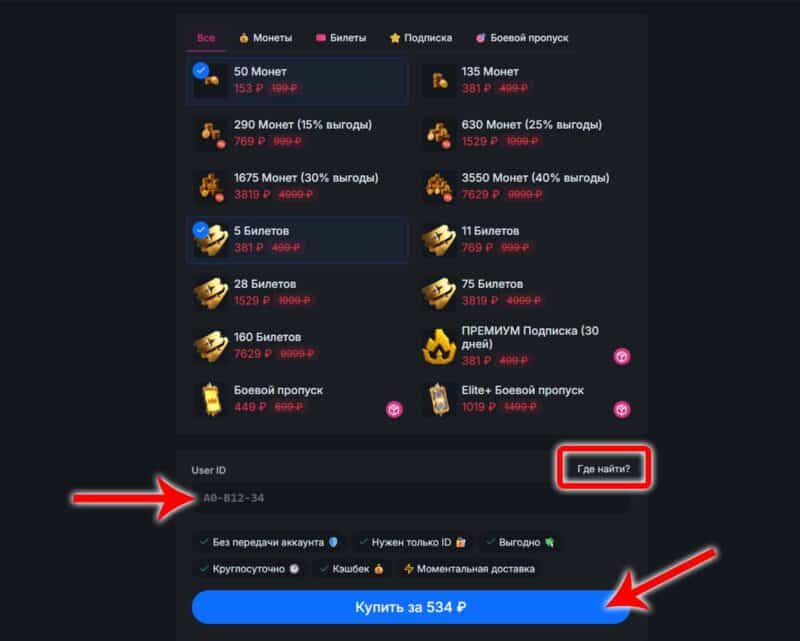Select the 290 Монет coins pile icon
800x641 pixels.
click(x=211, y=134)
